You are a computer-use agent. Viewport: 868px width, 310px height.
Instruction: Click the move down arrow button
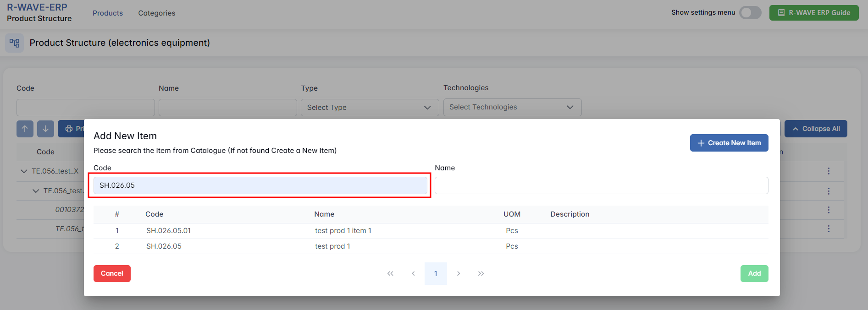pyautogui.click(x=45, y=129)
